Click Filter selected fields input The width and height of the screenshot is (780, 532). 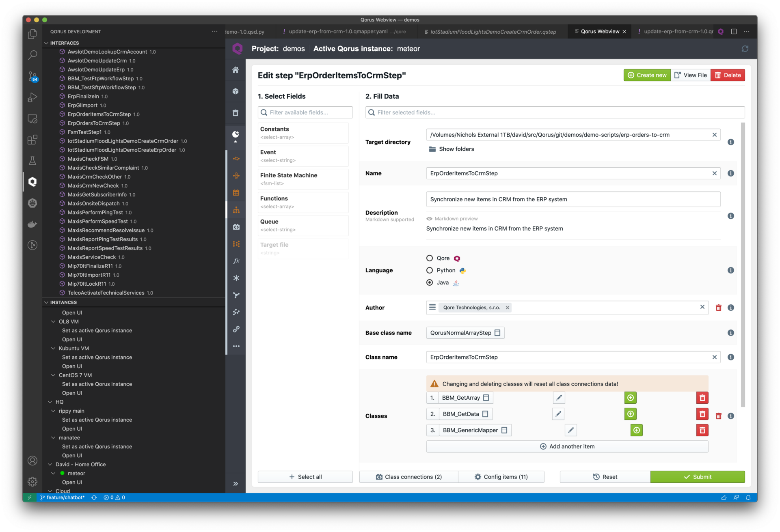pyautogui.click(x=555, y=112)
